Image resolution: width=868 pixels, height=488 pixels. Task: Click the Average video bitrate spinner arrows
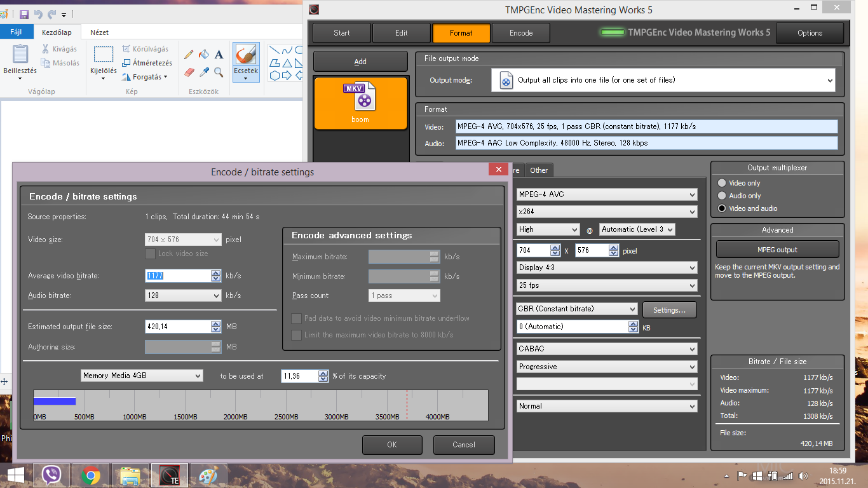pyautogui.click(x=216, y=276)
